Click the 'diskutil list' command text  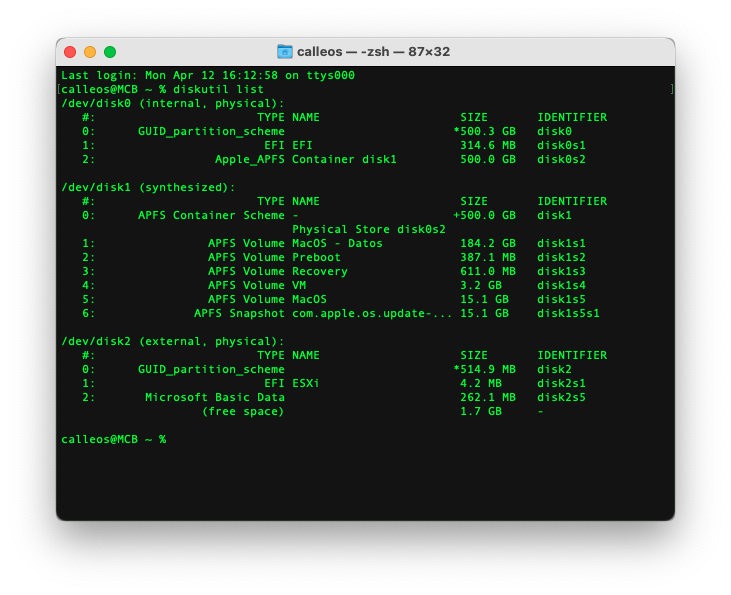point(219,90)
